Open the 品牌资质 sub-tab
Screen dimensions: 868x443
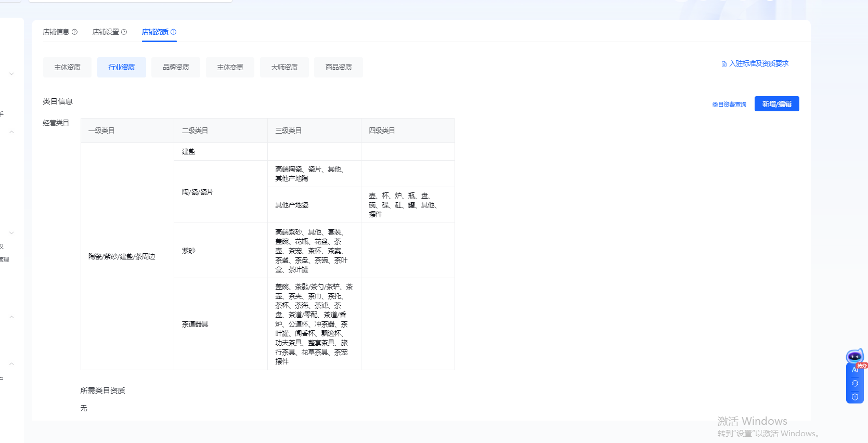pos(176,68)
